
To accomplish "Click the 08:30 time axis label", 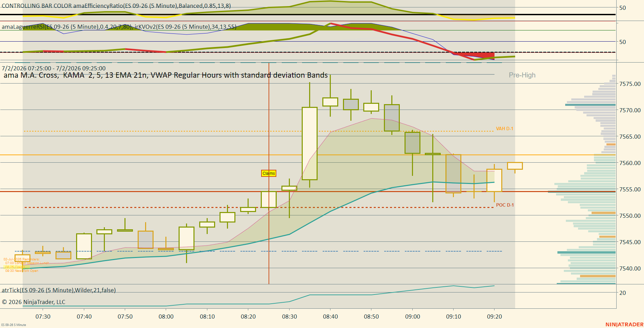I will point(290,317).
